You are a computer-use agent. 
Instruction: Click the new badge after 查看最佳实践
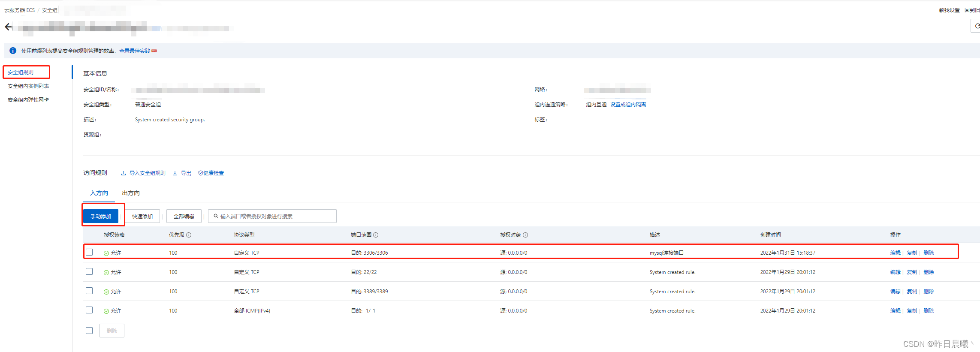click(154, 51)
